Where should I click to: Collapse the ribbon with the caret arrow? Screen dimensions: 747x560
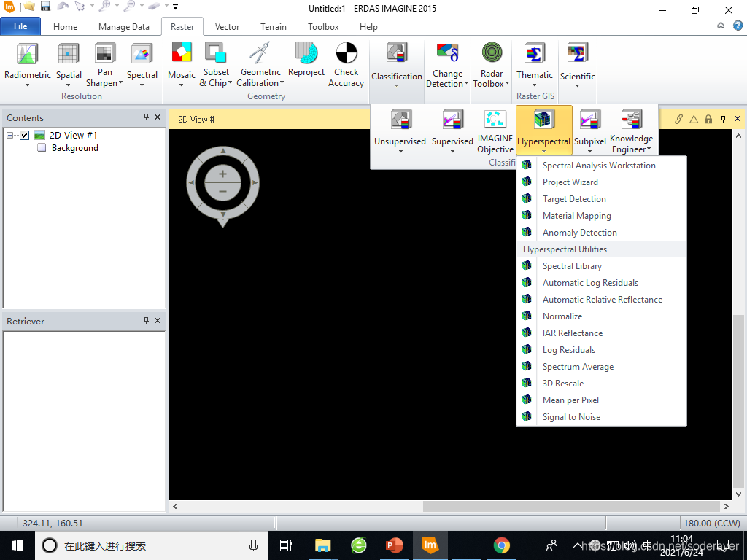(721, 26)
